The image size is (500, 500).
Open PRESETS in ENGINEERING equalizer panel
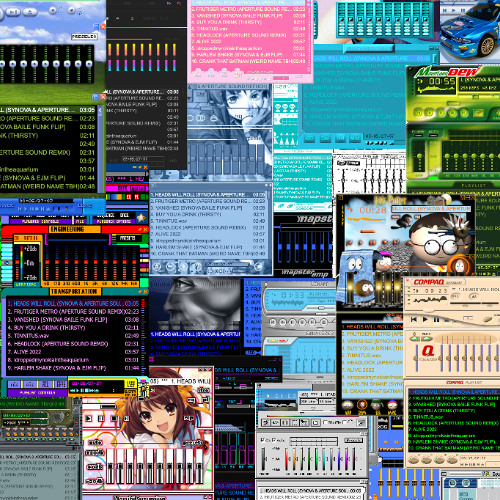[127, 238]
